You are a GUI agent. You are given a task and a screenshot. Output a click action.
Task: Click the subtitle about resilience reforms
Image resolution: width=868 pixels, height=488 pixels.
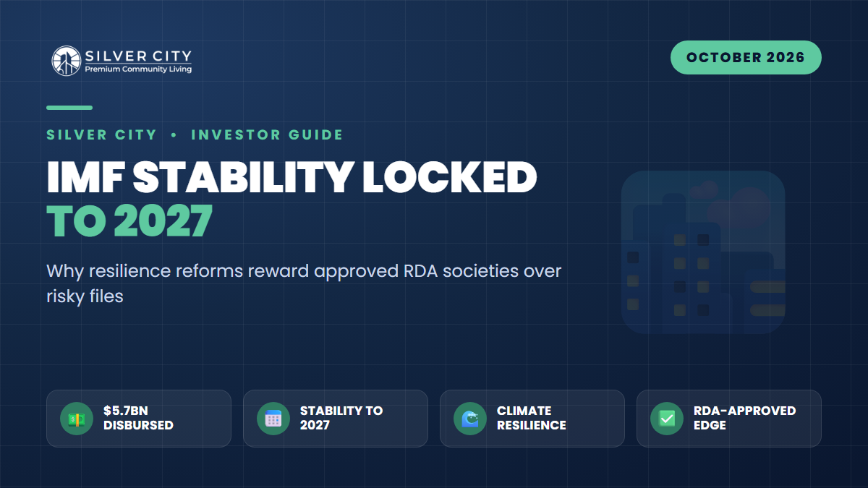pos(304,283)
